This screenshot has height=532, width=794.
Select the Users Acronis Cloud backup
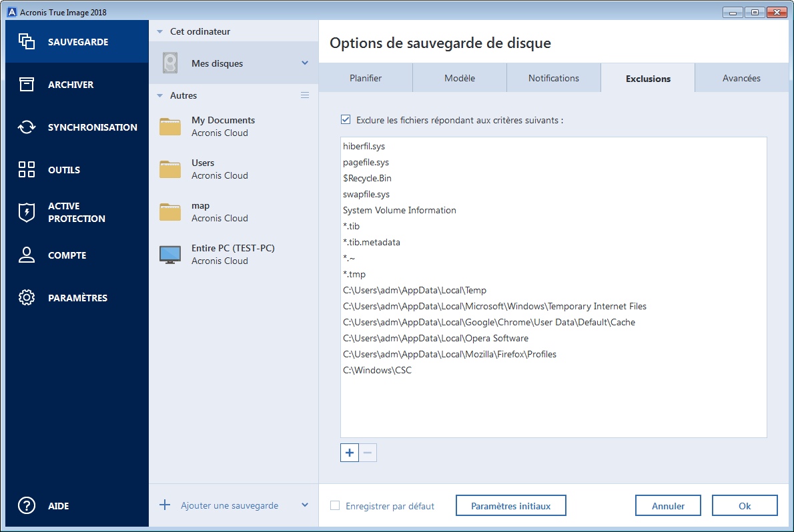[234, 169]
